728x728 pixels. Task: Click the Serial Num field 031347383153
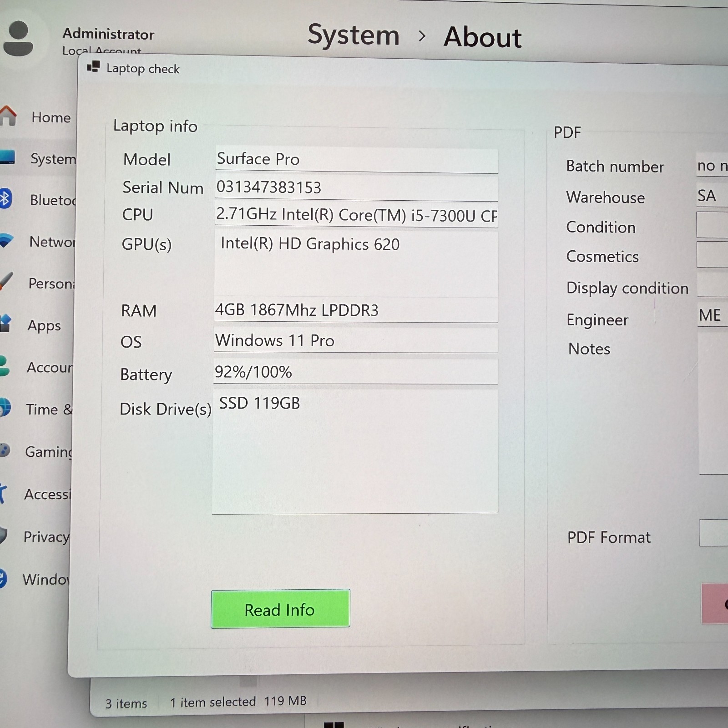click(x=357, y=187)
